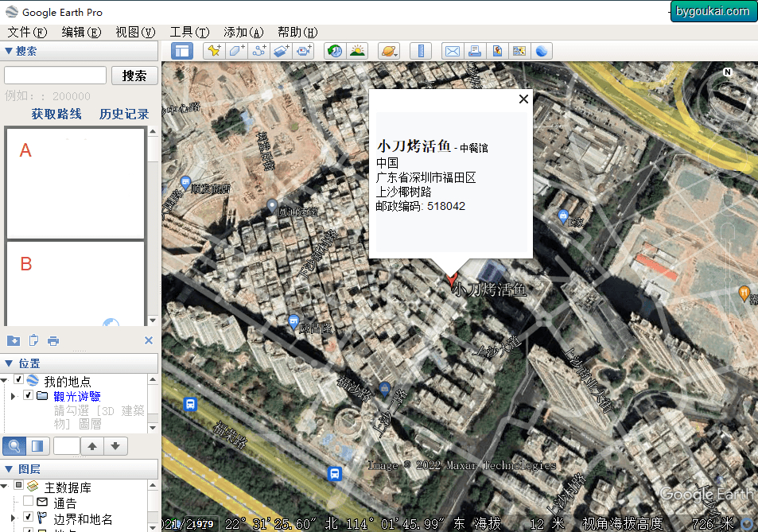The image size is (758, 532).
Task: View in Google Maps icon
Action: pos(519,51)
